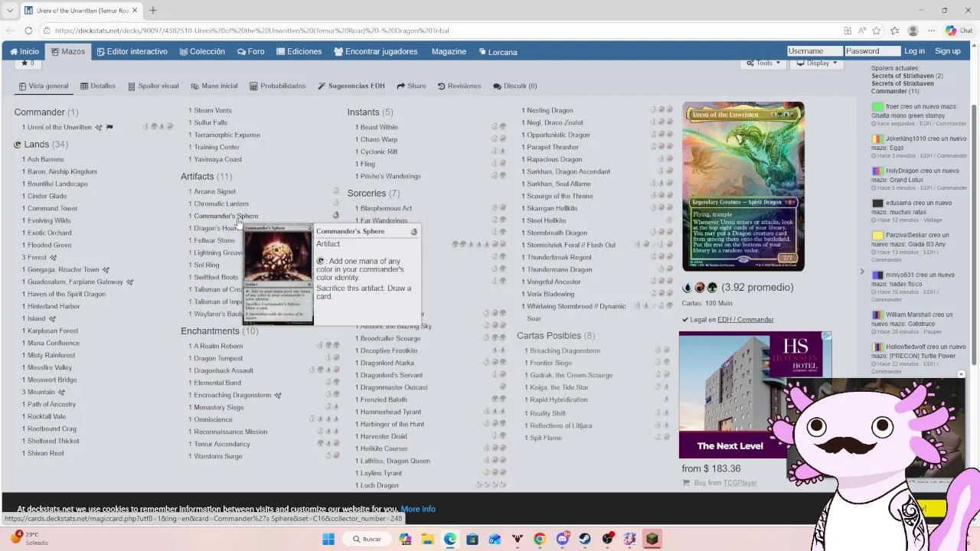
Task: Click the Share arrow button
Action: tap(412, 86)
